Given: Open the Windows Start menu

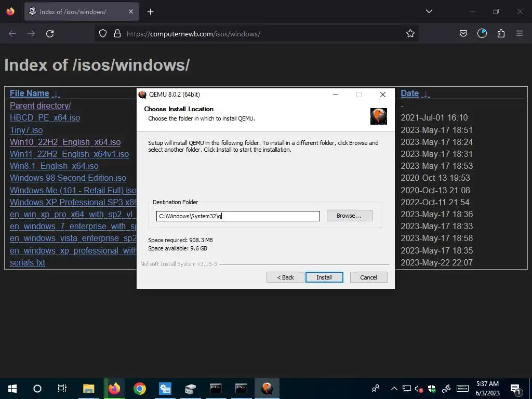Looking at the screenshot, I should point(12,389).
